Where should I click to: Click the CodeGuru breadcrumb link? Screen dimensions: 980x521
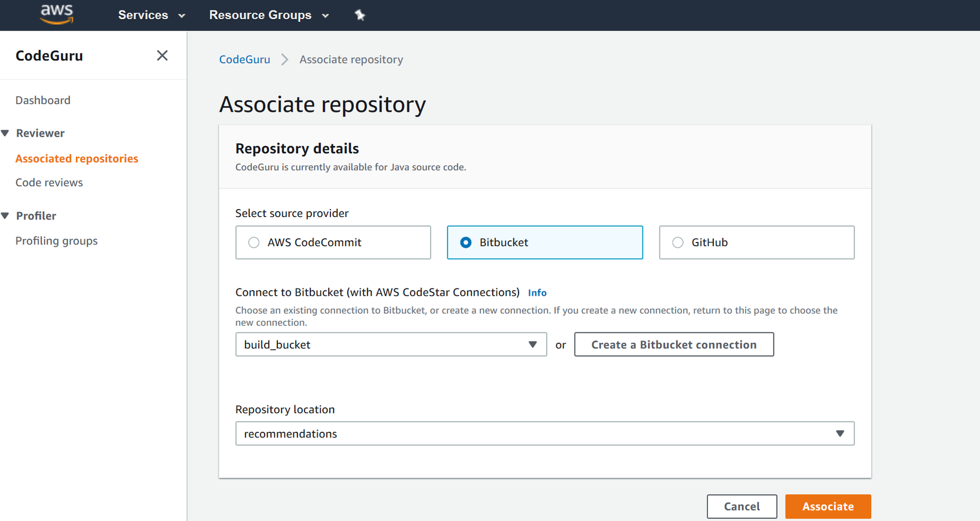click(244, 60)
